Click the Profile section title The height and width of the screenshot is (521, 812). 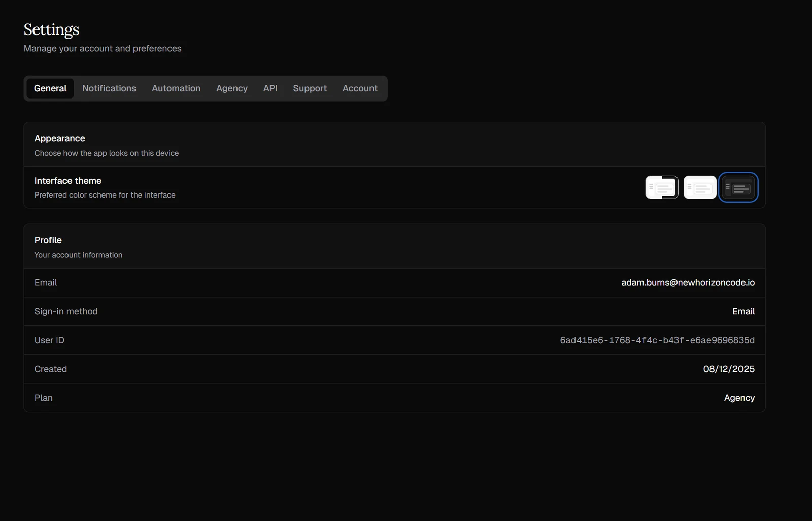click(x=48, y=240)
